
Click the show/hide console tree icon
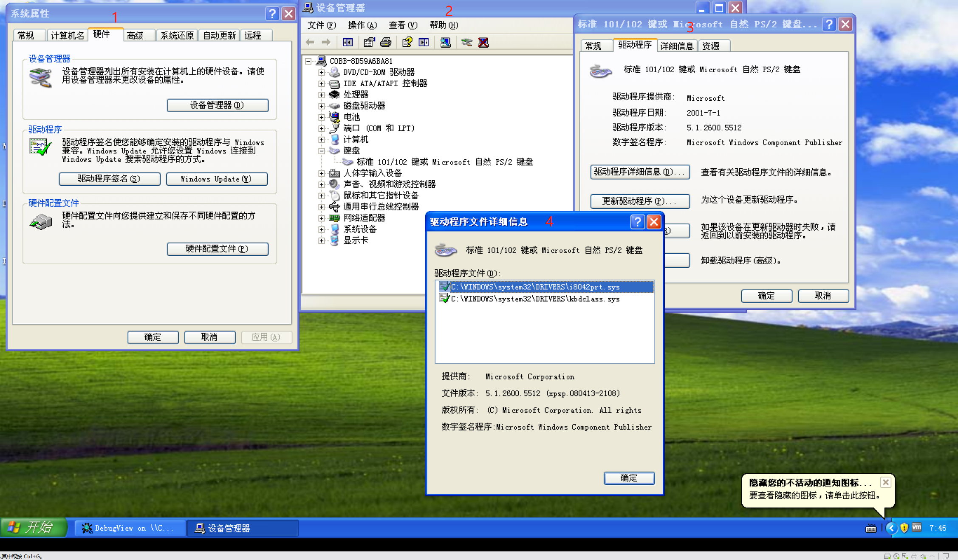point(347,42)
